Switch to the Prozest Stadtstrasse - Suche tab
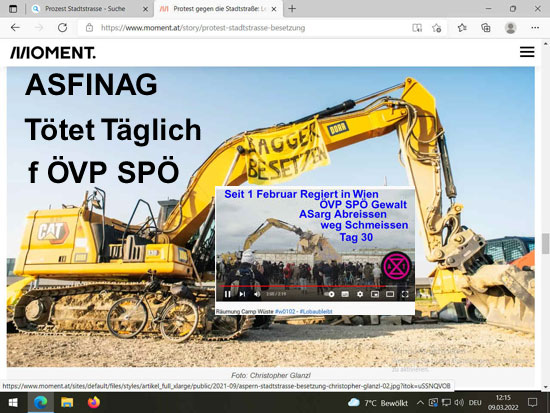Image resolution: width=550 pixels, height=413 pixels. click(85, 9)
